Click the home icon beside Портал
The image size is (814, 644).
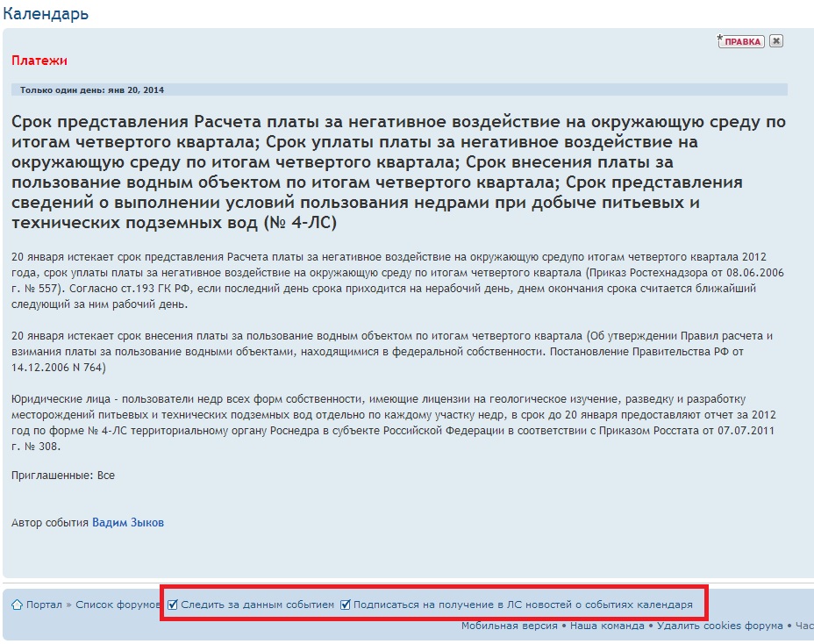(x=17, y=605)
